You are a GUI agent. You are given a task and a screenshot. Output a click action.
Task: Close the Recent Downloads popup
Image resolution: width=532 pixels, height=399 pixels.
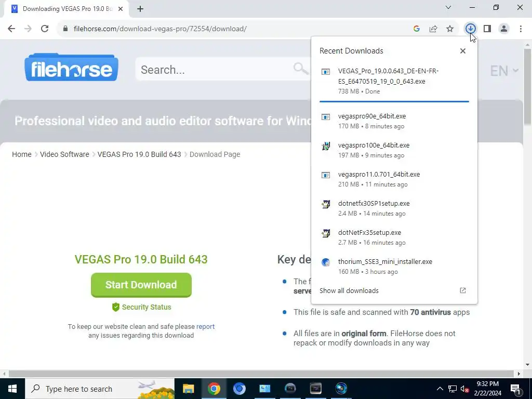(463, 51)
